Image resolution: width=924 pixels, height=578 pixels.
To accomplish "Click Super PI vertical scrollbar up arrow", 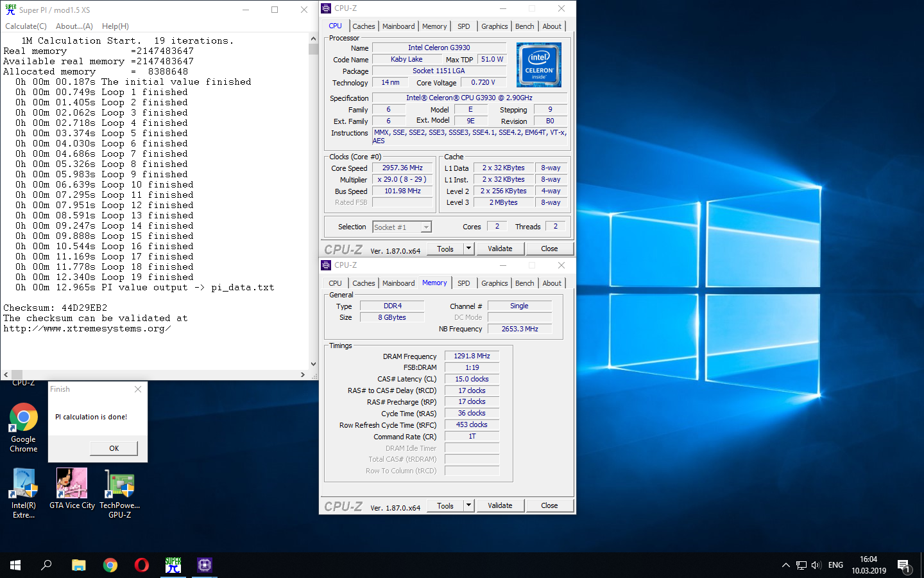I will 313,38.
